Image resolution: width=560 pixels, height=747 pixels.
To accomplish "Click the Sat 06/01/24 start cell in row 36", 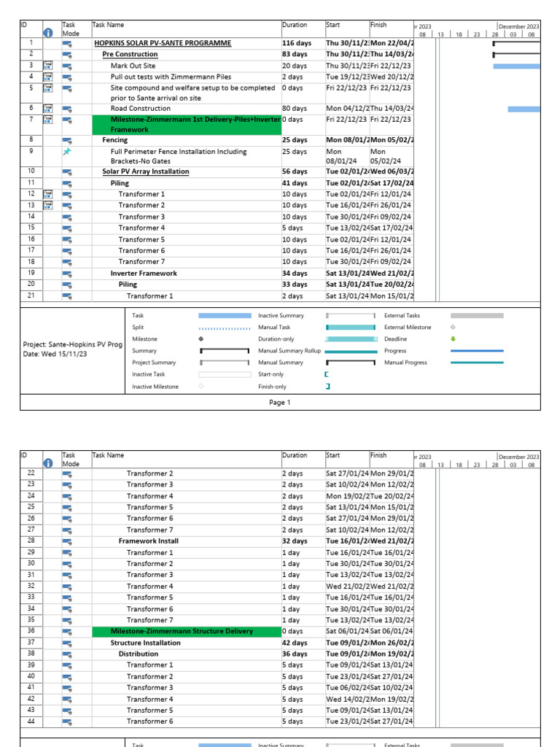I will (x=347, y=631).
